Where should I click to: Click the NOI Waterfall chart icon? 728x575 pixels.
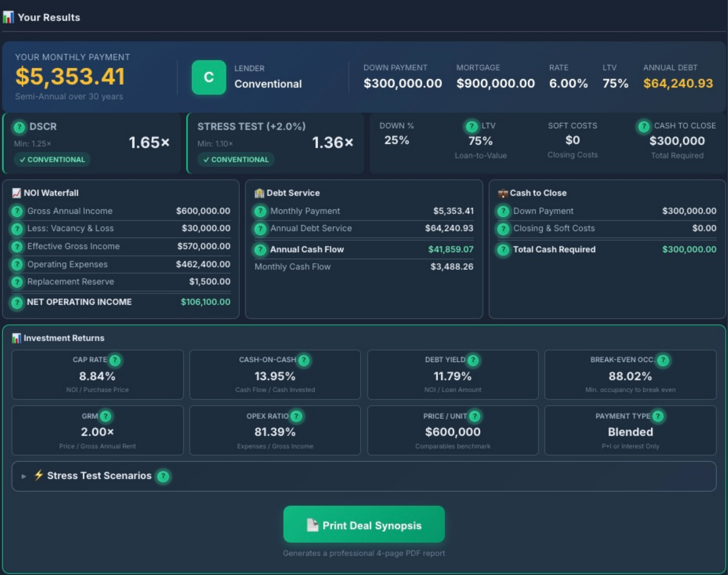pyautogui.click(x=16, y=193)
